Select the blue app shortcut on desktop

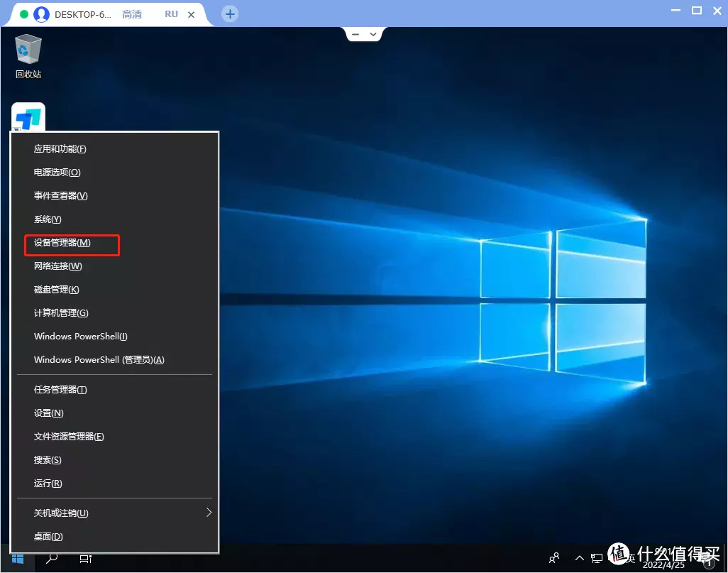coord(28,116)
